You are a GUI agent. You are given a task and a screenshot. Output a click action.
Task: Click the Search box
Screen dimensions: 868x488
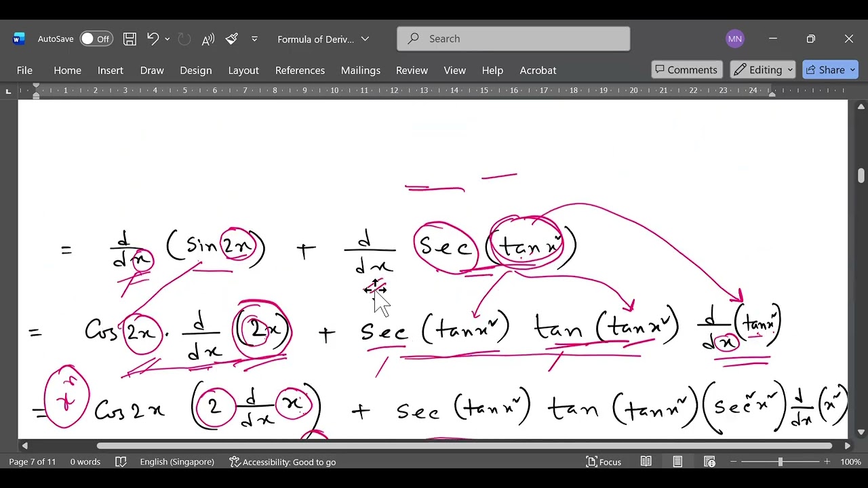click(x=513, y=39)
